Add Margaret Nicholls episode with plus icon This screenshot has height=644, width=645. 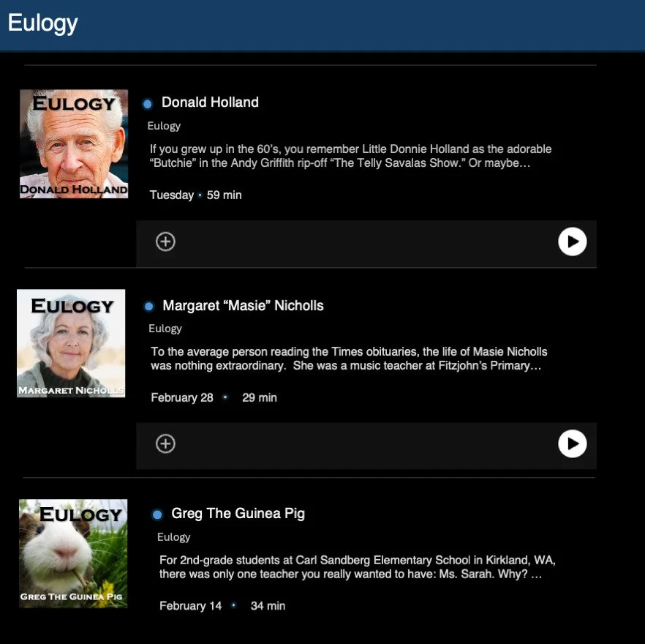click(x=165, y=444)
